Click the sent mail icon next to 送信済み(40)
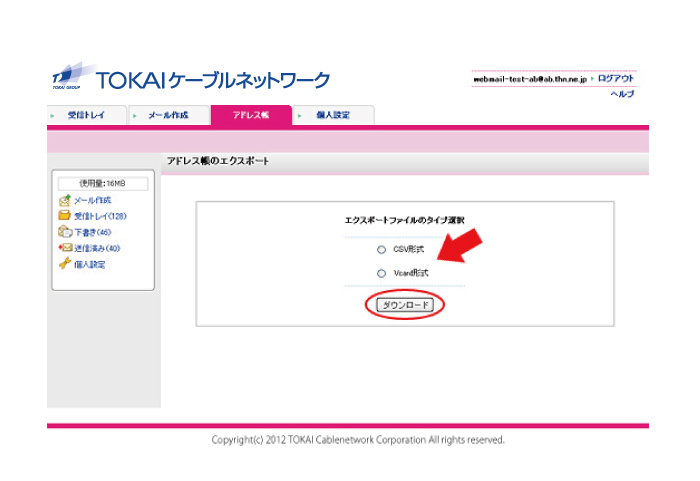Viewport: 700px width, 481px height. [65, 247]
